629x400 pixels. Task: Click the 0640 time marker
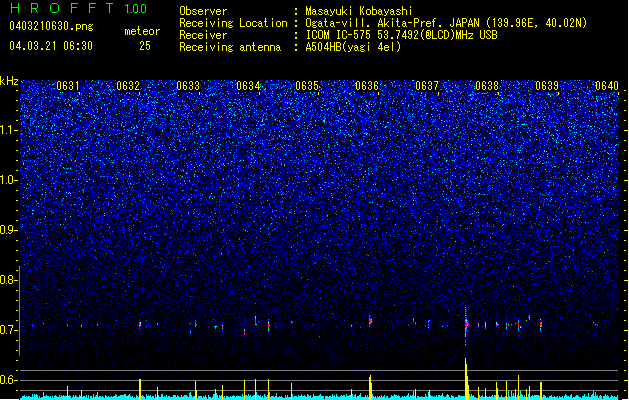click(607, 86)
